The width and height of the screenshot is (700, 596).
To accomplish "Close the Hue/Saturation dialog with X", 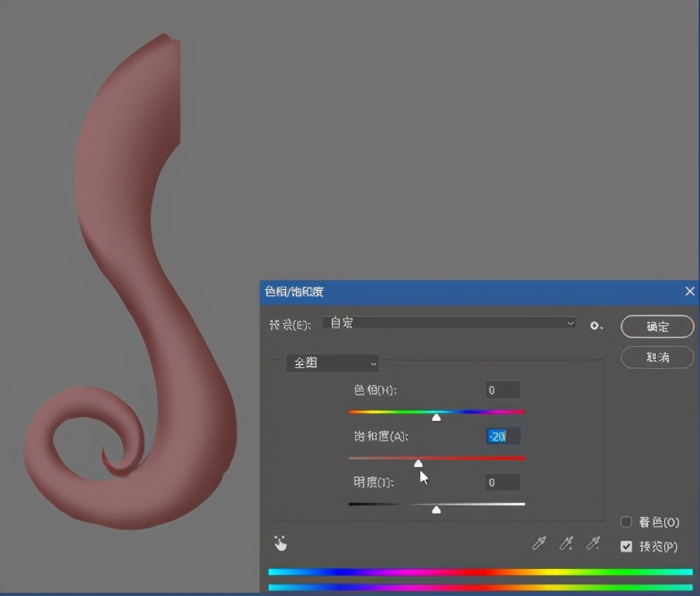I will 689,291.
